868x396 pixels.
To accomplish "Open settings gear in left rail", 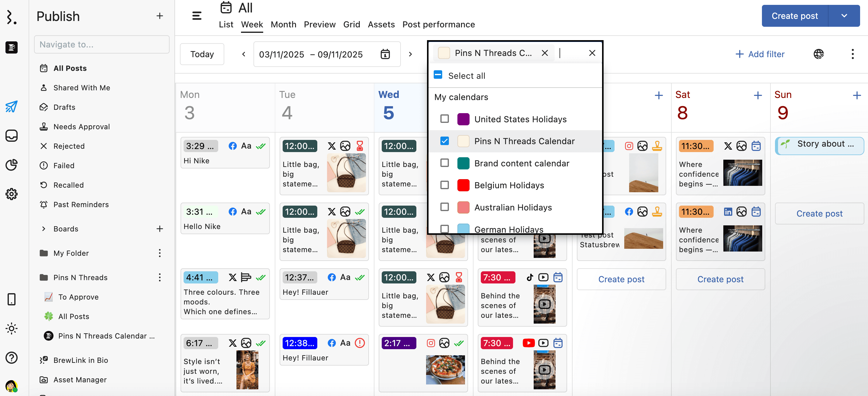I will [x=12, y=194].
